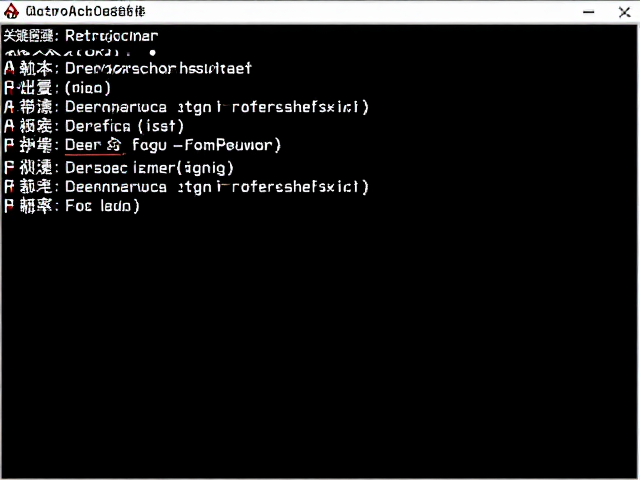Image resolution: width=640 pixels, height=480 pixels.
Task: Click the FomPeuvior) text
Action: (233, 145)
